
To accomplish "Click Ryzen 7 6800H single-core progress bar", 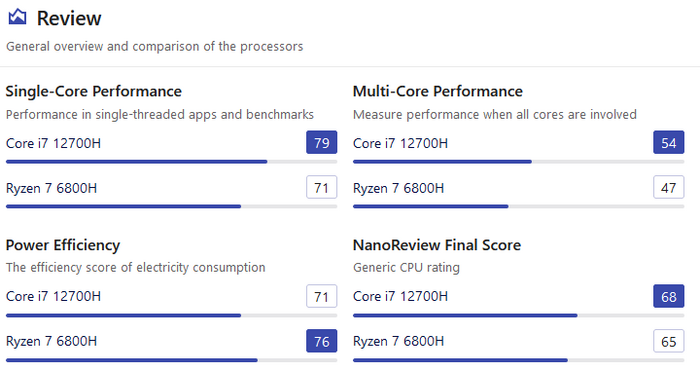I will point(171,206).
